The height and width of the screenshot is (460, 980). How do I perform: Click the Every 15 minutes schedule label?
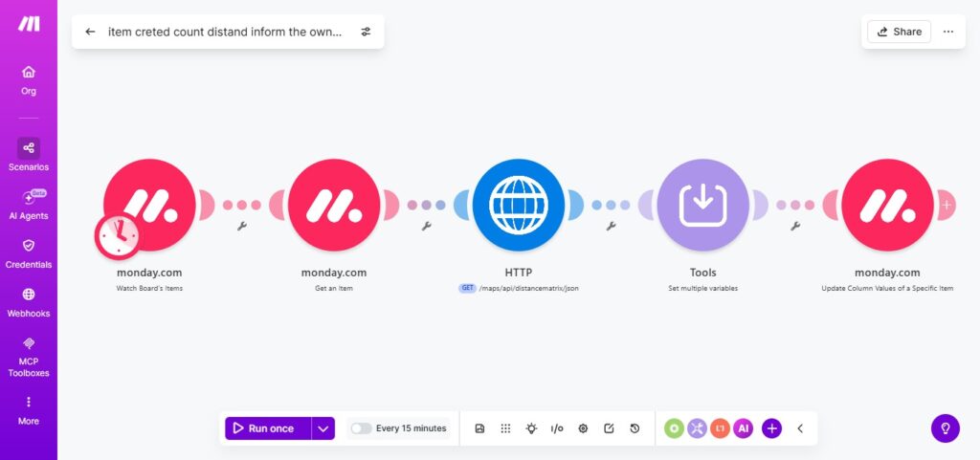click(412, 428)
